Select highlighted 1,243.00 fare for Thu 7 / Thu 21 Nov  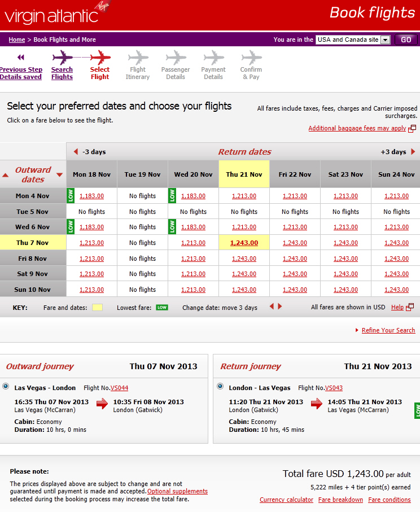coord(244,243)
